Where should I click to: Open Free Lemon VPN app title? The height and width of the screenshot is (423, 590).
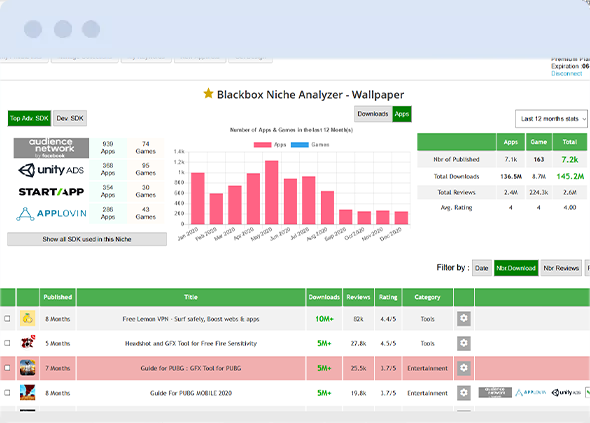click(191, 319)
